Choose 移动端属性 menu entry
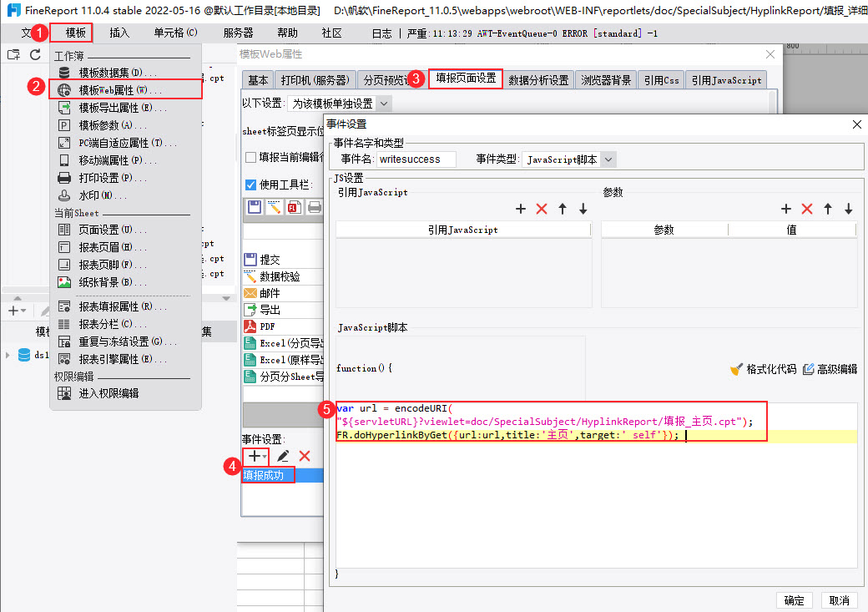The width and height of the screenshot is (868, 612). point(125,160)
